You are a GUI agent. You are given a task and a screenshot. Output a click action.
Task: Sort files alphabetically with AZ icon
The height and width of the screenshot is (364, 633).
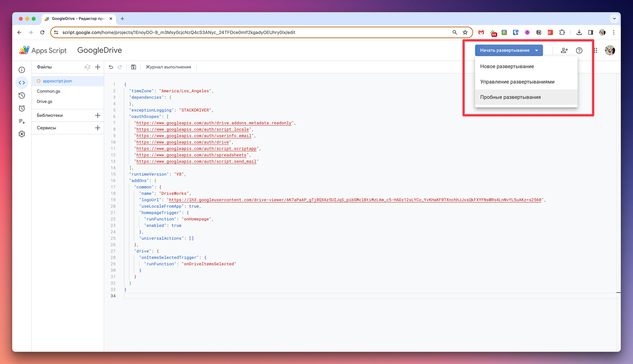[87, 67]
